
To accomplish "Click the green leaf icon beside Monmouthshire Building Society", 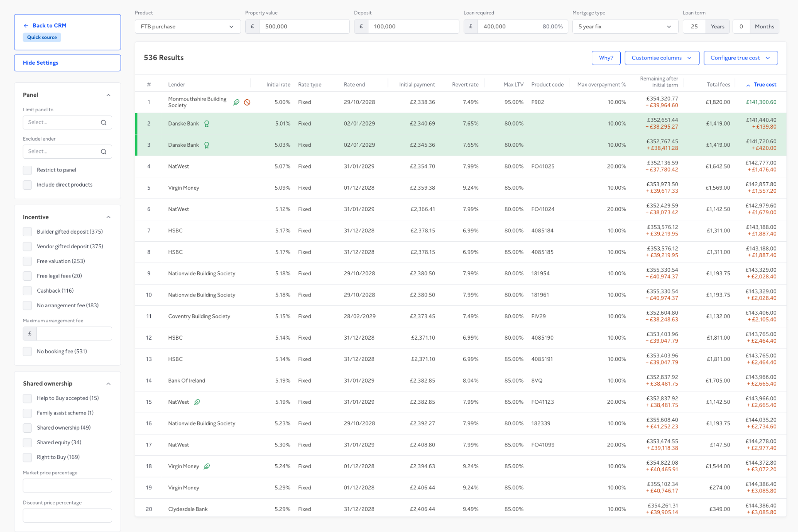I will tap(236, 102).
